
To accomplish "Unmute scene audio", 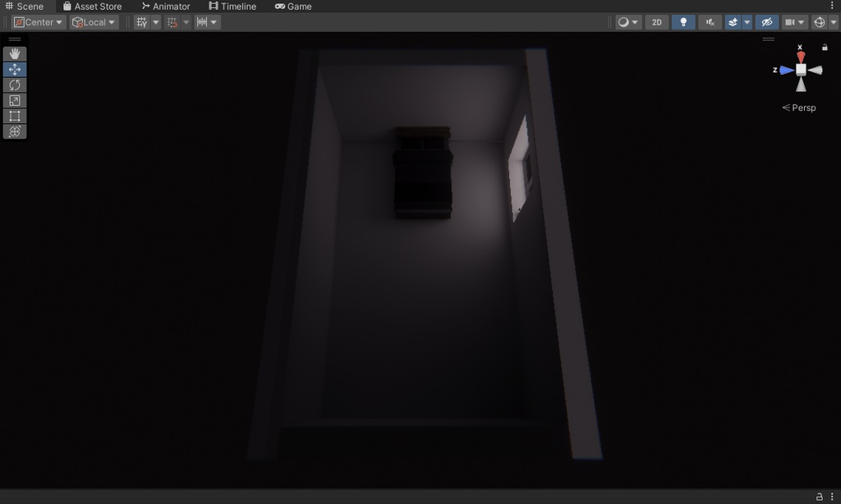I will pyautogui.click(x=710, y=21).
